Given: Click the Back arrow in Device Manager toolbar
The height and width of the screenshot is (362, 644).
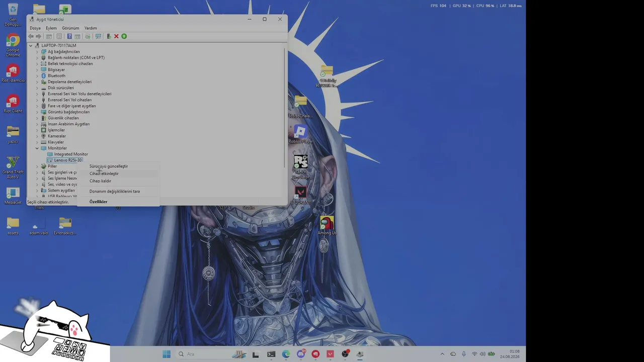Looking at the screenshot, I should [31, 36].
